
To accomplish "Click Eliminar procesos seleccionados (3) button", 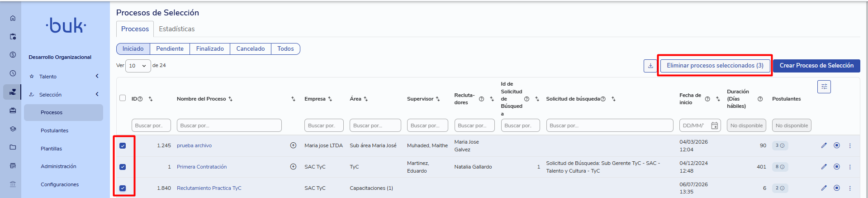I will 715,66.
